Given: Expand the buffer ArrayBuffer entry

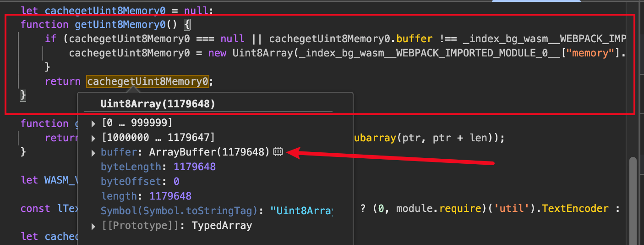Looking at the screenshot, I should click(x=94, y=153).
